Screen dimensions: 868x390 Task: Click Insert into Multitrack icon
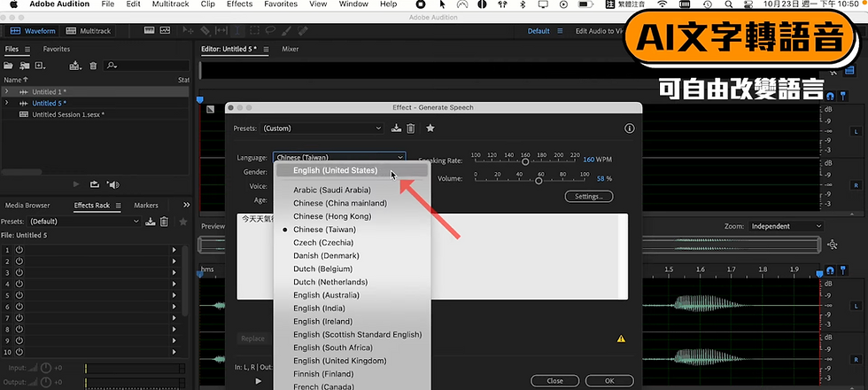coord(74,66)
